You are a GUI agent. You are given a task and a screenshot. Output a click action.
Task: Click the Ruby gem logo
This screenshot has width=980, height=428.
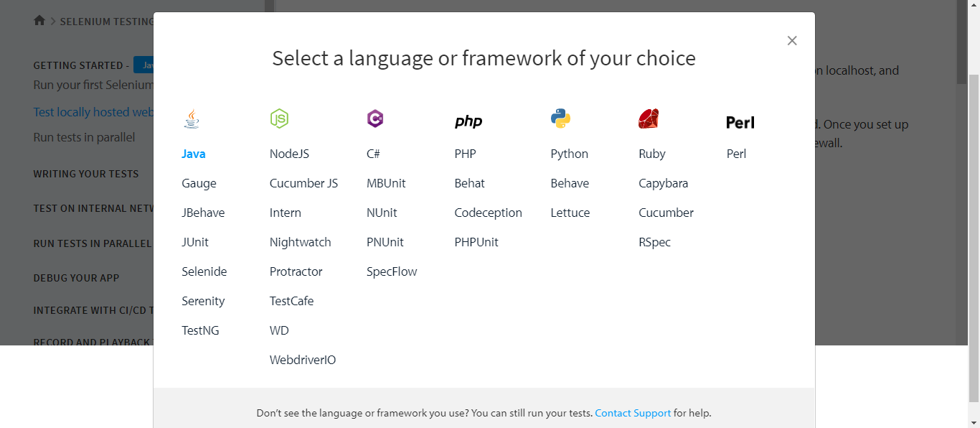649,119
